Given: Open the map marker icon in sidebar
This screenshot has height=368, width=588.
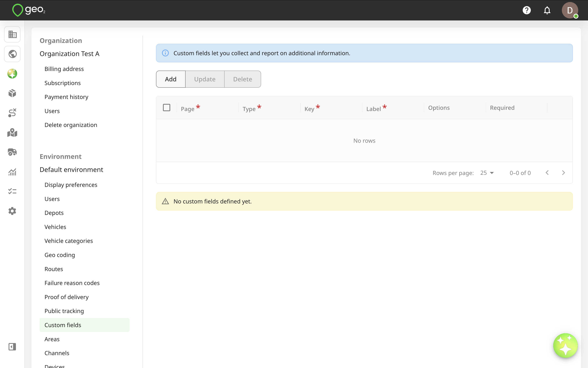Looking at the screenshot, I should click(x=12, y=133).
